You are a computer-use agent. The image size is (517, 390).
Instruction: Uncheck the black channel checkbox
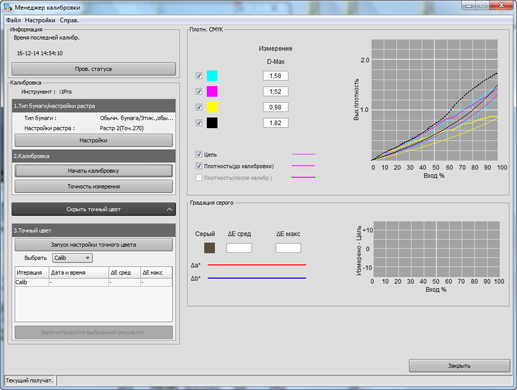(x=199, y=123)
